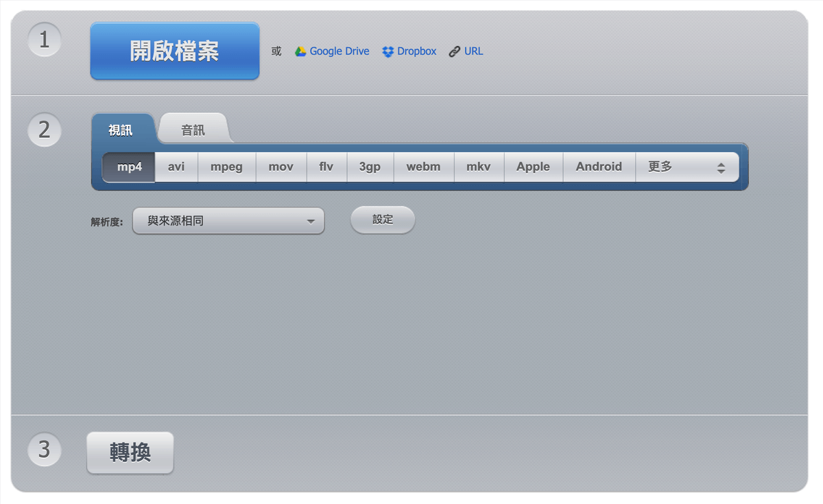Select the mp4 format

pos(129,167)
